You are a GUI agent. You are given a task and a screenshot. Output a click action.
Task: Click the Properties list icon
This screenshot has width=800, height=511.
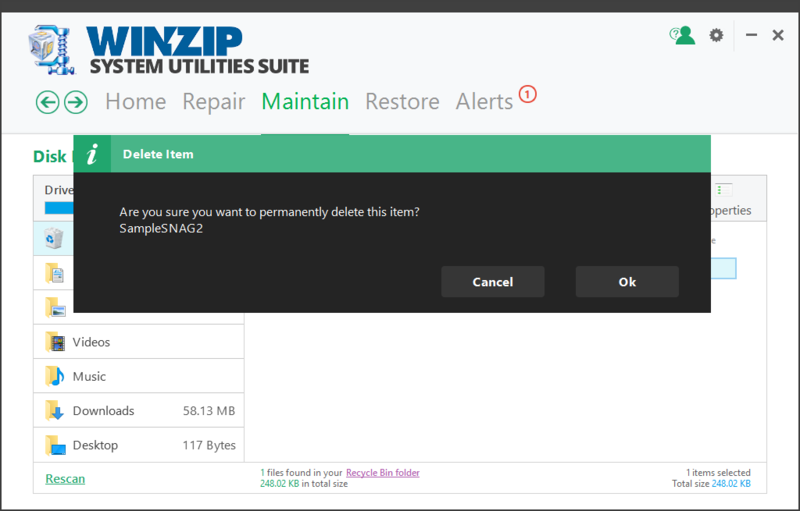tap(723, 190)
